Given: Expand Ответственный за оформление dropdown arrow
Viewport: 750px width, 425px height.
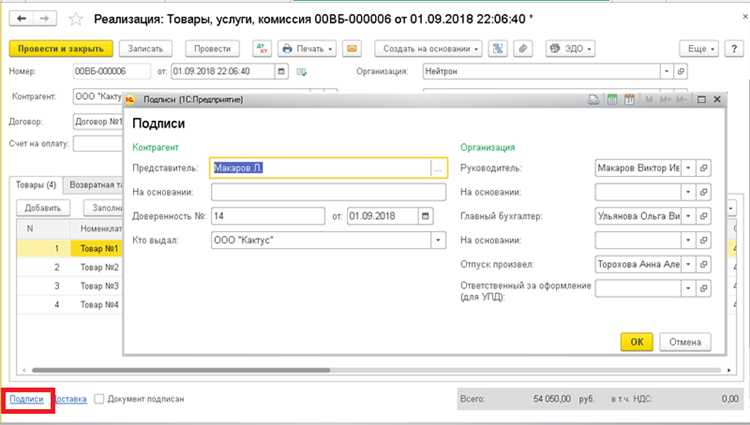Looking at the screenshot, I should [x=688, y=288].
